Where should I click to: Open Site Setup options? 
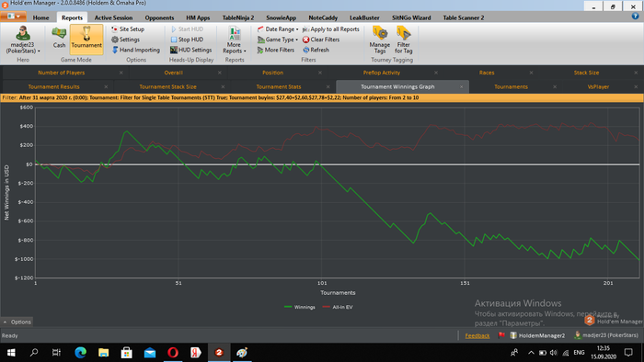(x=128, y=29)
